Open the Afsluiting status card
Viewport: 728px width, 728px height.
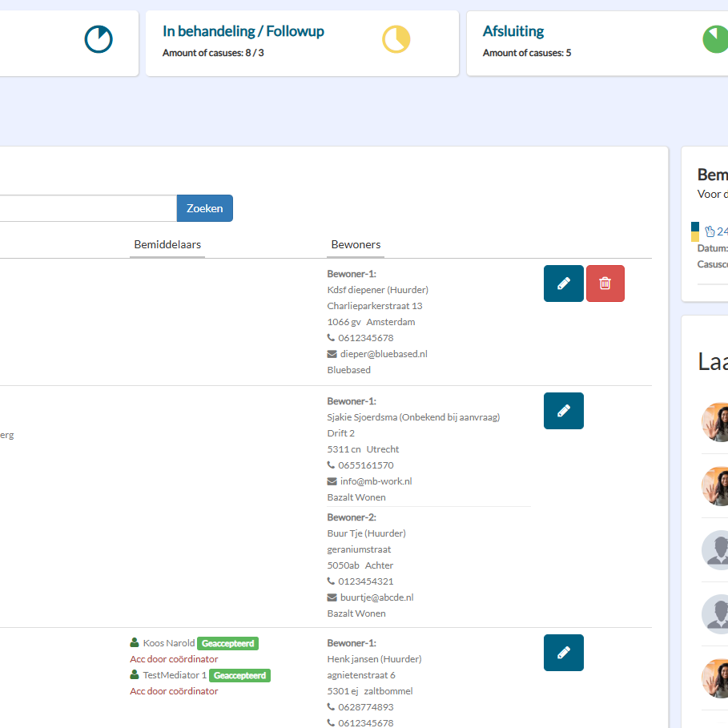[x=597, y=42]
